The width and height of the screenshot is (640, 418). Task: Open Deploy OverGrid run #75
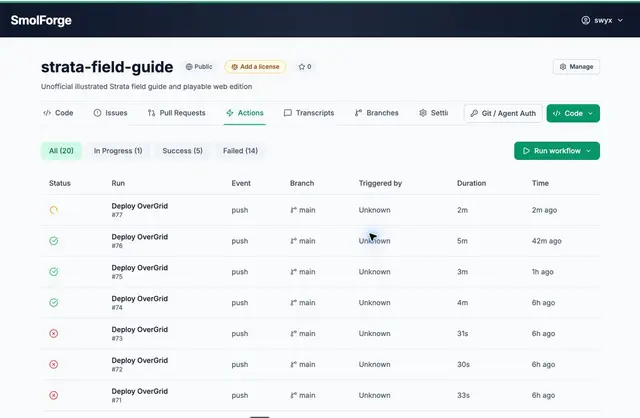[x=140, y=268]
